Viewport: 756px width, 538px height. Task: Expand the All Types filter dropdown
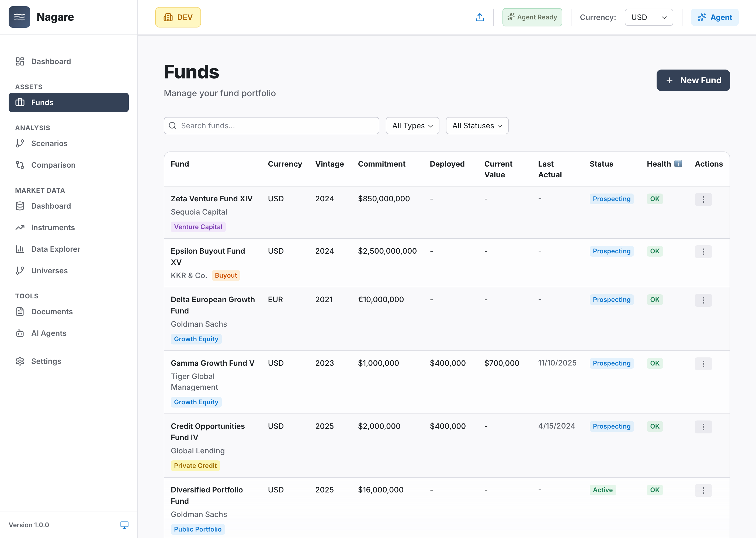[412, 126]
